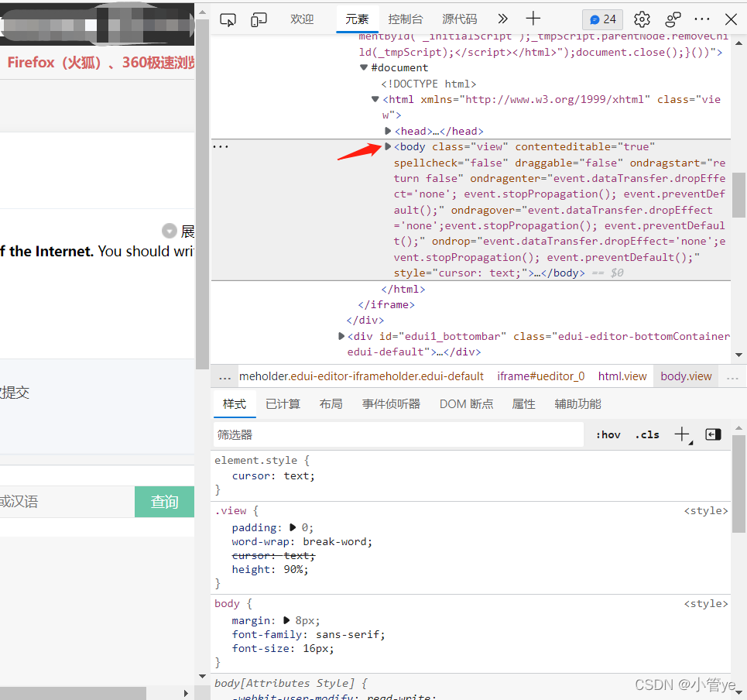Close the DevTools panel
Viewport: 747px width, 700px height.
(x=731, y=19)
